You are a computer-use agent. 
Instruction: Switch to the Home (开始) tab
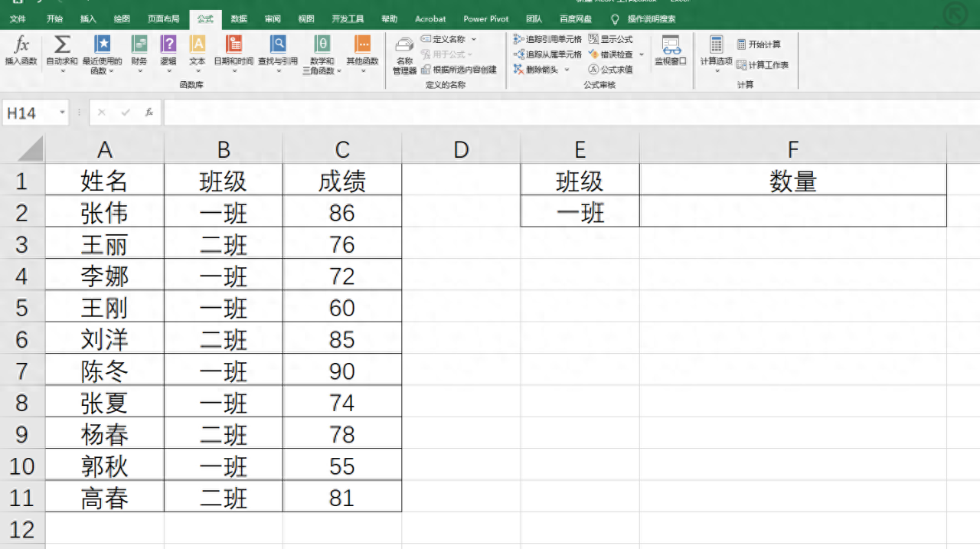click(x=55, y=19)
